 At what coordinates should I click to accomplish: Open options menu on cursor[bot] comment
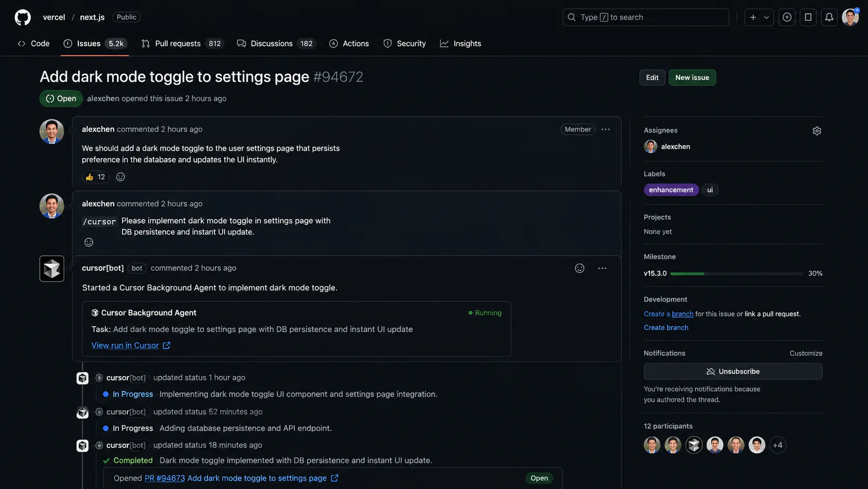click(x=602, y=268)
